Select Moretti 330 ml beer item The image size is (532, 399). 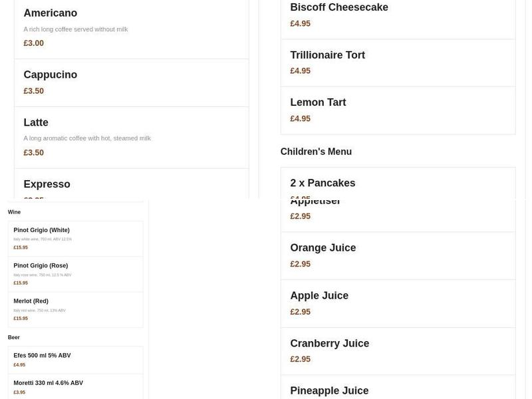pos(75,387)
